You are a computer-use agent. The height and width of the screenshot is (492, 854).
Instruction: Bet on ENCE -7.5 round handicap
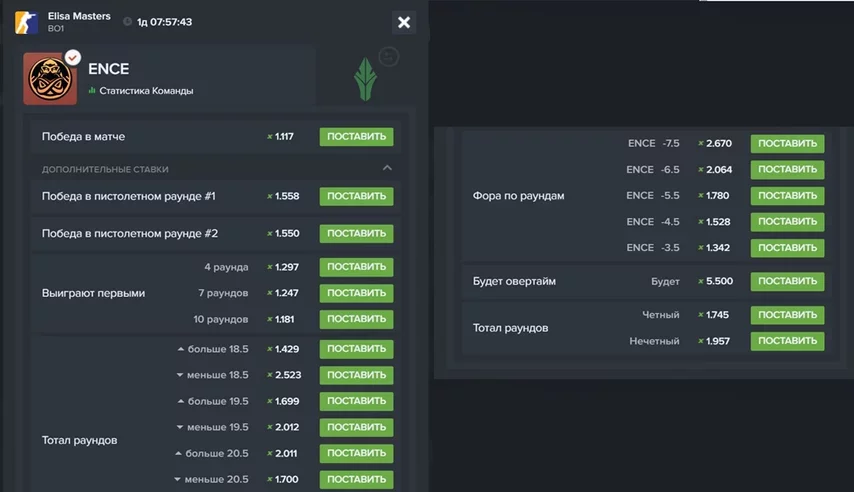(x=787, y=144)
